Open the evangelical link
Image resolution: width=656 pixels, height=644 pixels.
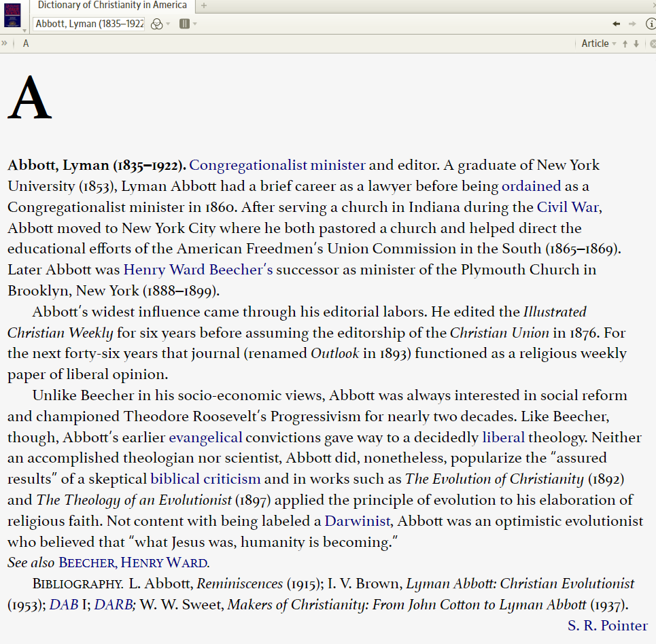(x=205, y=438)
